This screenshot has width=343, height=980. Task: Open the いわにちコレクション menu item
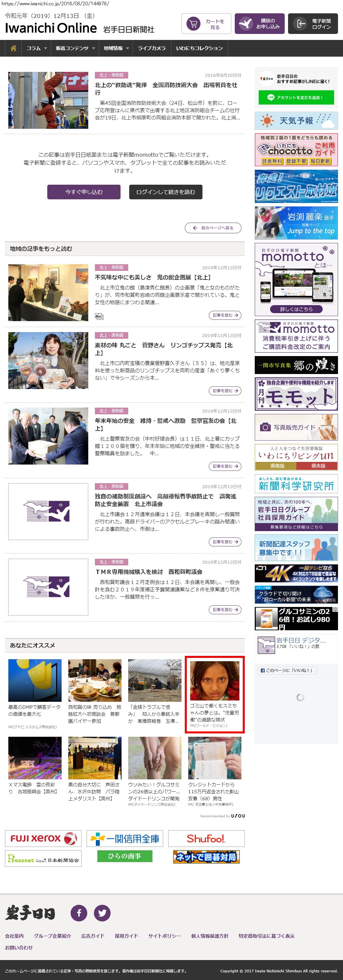(199, 48)
